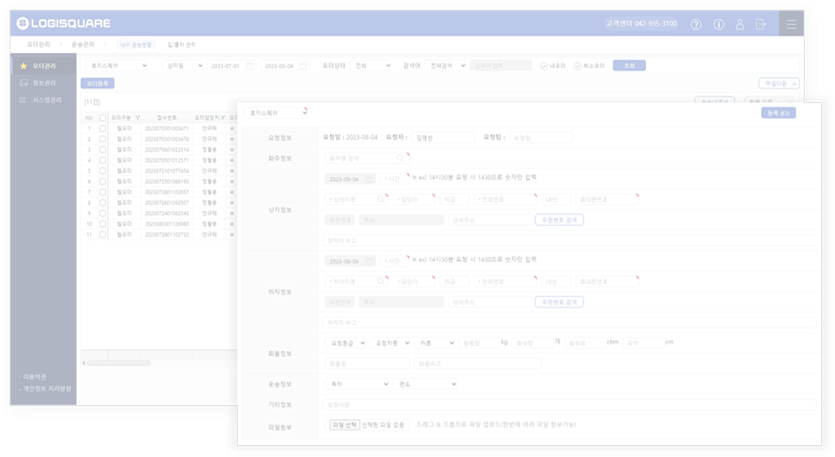Image resolution: width=835 pixels, height=457 pixels.
Task: Open the 요청톤급 dropdown
Action: (346, 343)
